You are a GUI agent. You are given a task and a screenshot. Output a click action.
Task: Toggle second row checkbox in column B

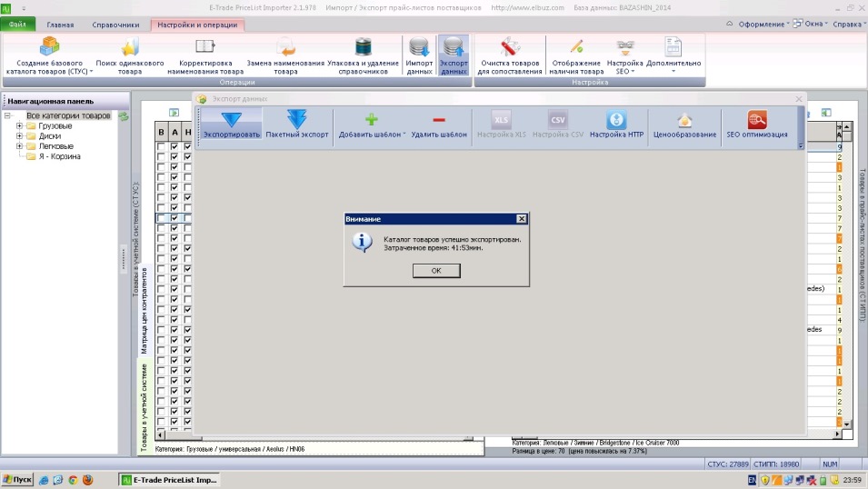pos(161,156)
